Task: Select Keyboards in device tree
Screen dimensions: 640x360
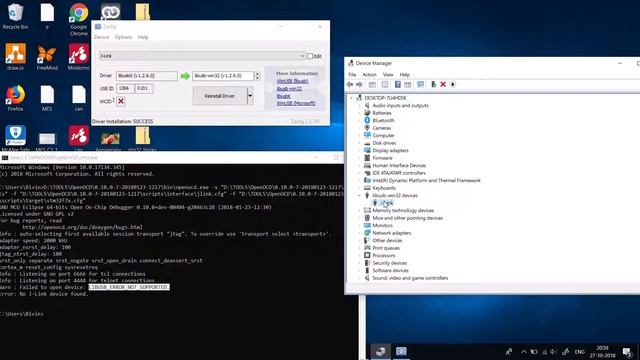Action: pos(384,188)
